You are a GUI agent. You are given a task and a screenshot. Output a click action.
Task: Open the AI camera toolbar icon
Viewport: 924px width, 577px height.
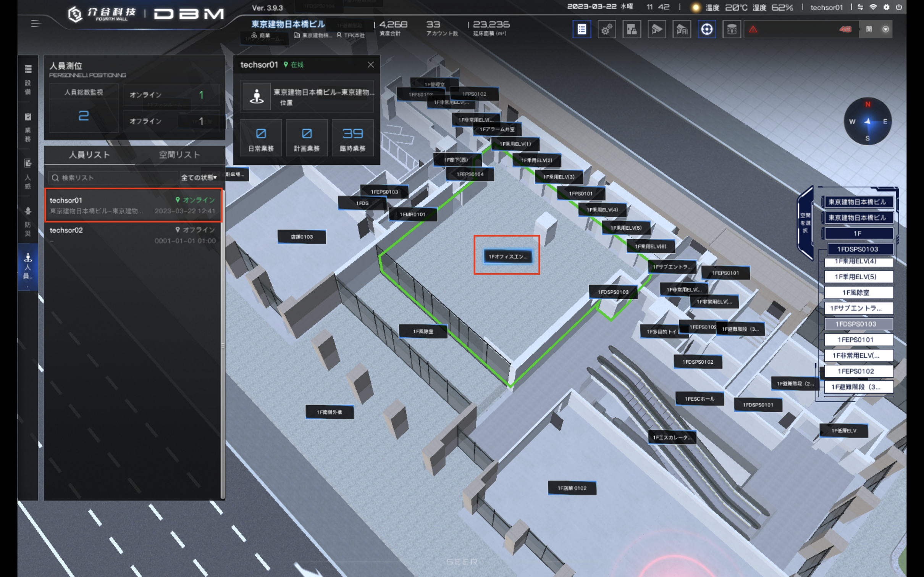[682, 29]
